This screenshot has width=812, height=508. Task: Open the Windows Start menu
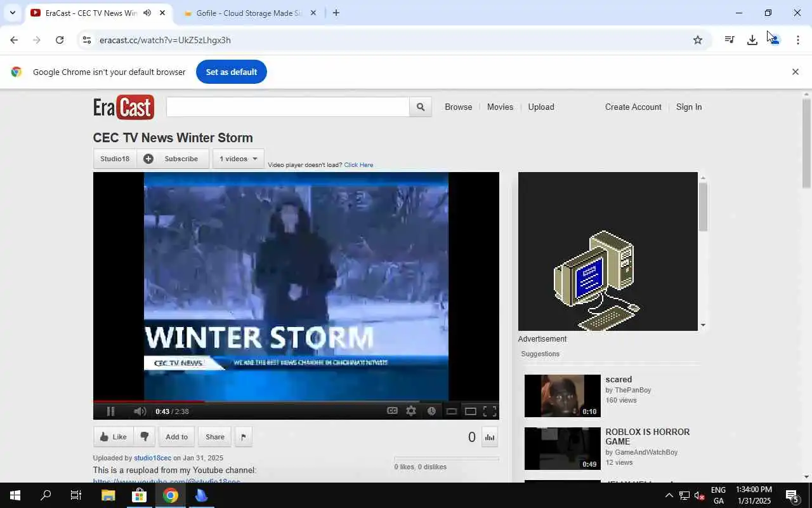pos(15,496)
